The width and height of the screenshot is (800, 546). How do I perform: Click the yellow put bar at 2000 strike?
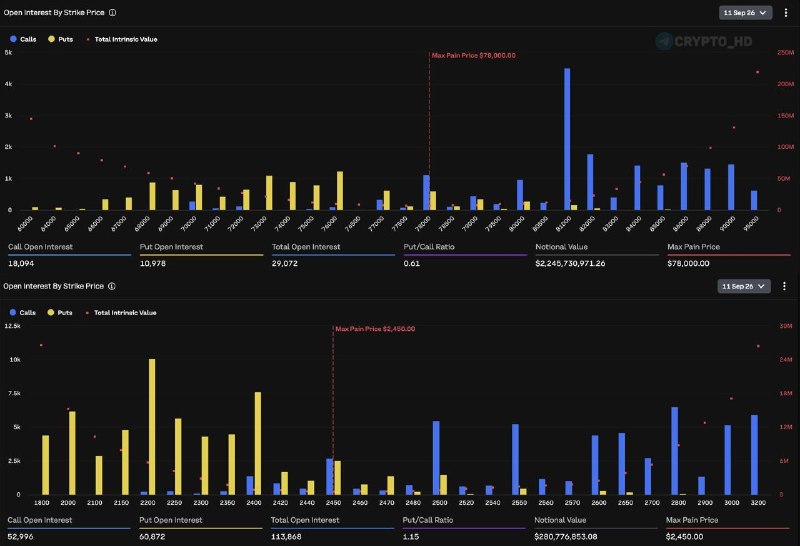tap(72, 453)
